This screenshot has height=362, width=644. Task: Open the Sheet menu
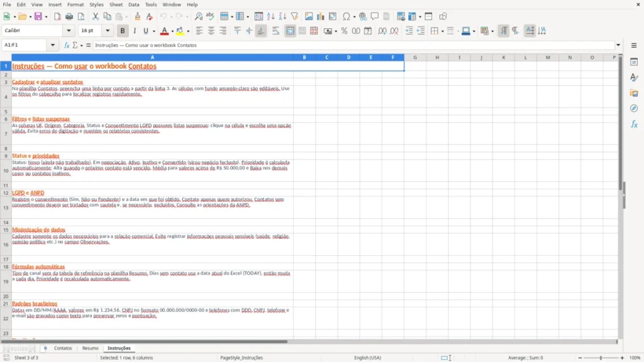pos(116,4)
